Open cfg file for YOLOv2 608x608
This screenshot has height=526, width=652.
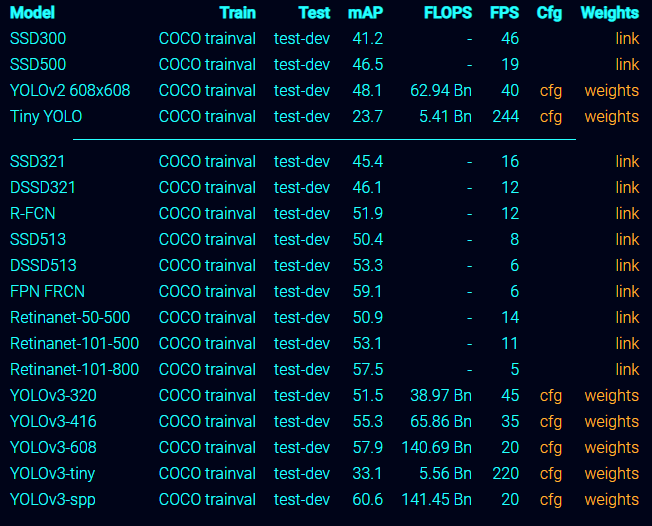[x=551, y=91]
